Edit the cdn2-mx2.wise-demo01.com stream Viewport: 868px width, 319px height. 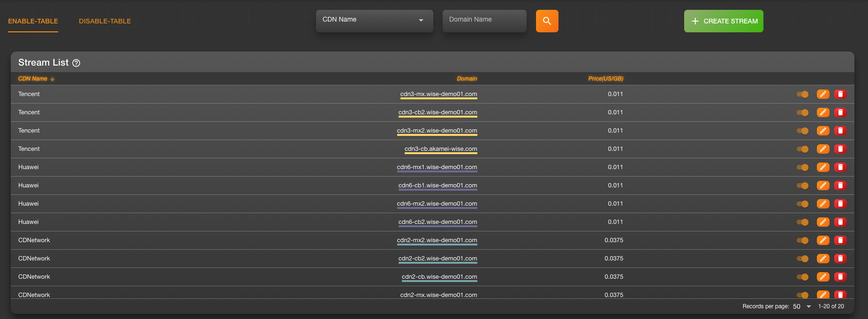[823, 240]
